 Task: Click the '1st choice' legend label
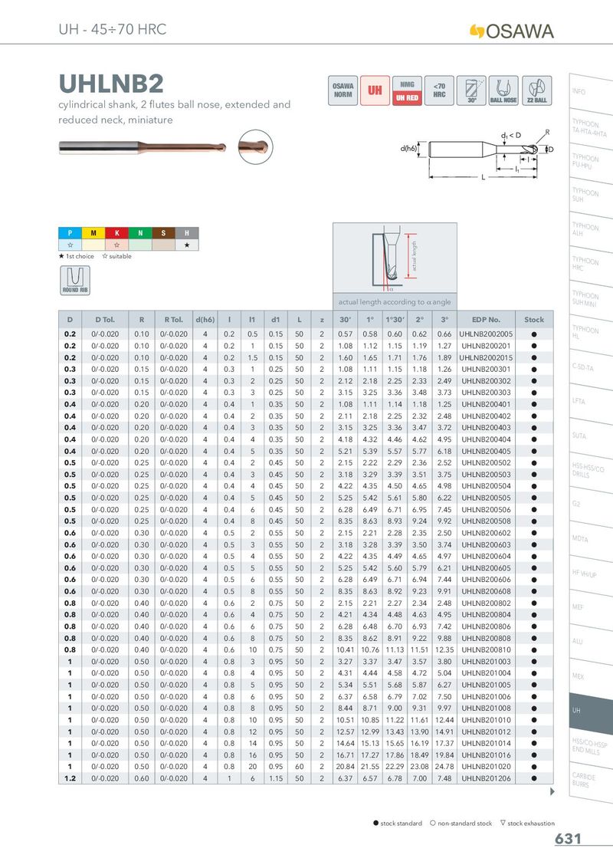[80, 256]
